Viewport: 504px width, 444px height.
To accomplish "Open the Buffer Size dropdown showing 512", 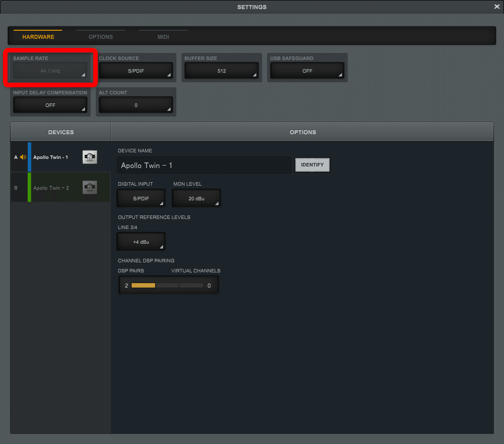I will [x=221, y=71].
